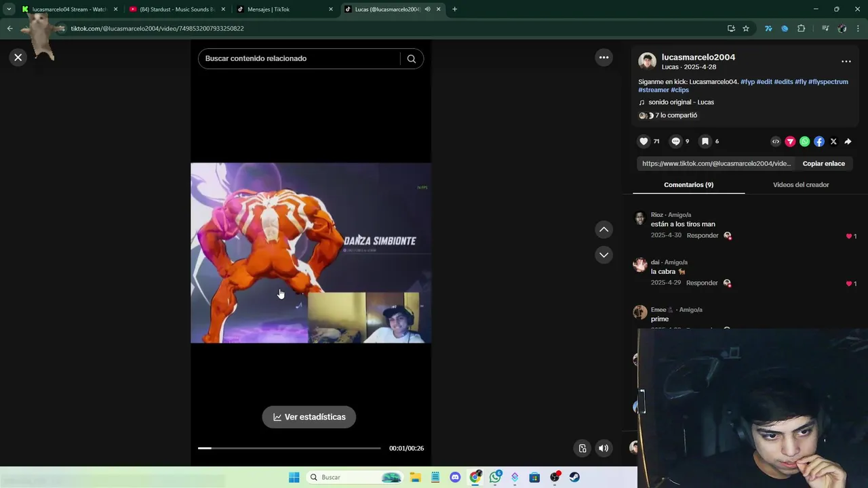Open OBS Studio from the taskbar
This screenshot has height=488, width=868.
pos(555,477)
